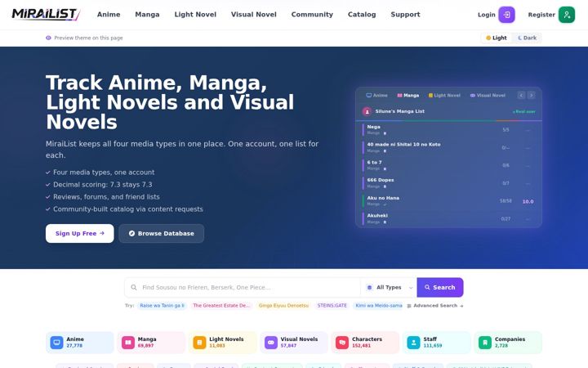Select the Manga tab in list preview
Image resolution: width=588 pixels, height=368 pixels.
[408, 96]
